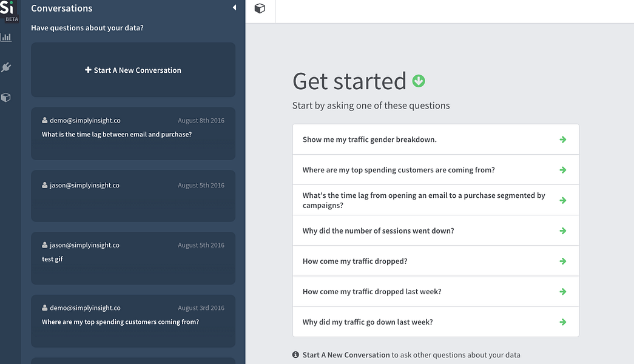Click user icon beside demo@simplyinsight.co August 8th
This screenshot has height=364, width=634.
(x=44, y=120)
